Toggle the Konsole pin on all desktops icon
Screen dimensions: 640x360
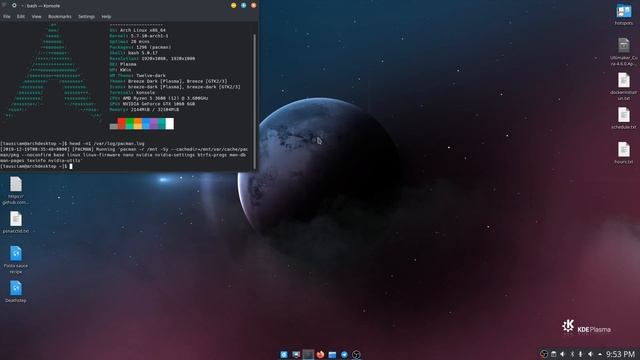click(x=14, y=5)
